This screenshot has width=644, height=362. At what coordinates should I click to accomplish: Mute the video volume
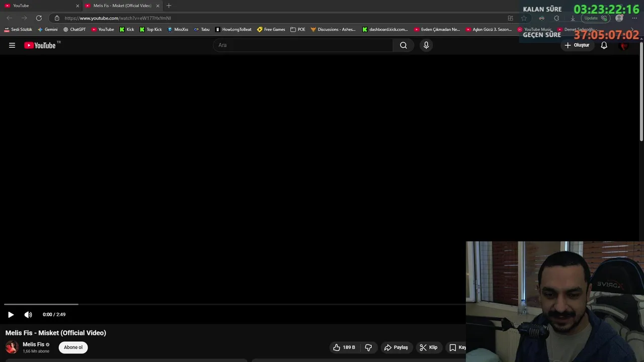tap(28, 315)
